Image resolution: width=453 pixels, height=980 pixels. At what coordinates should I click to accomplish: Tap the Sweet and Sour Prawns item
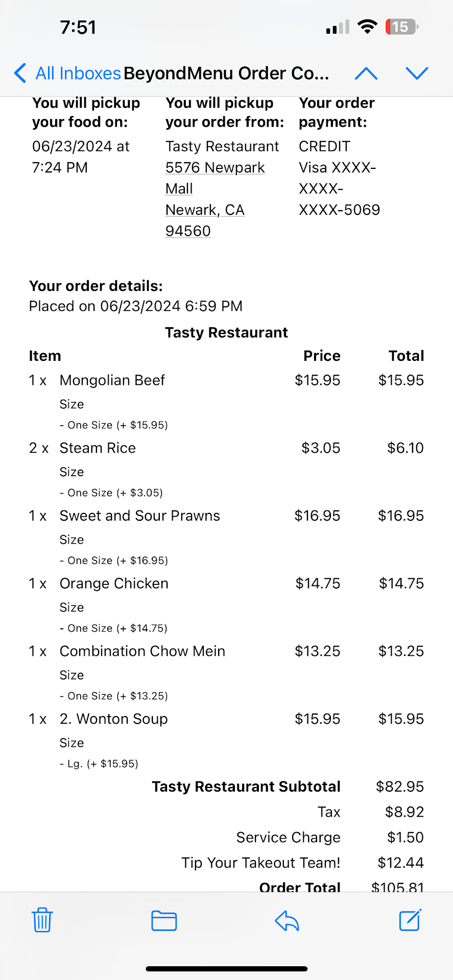139,516
